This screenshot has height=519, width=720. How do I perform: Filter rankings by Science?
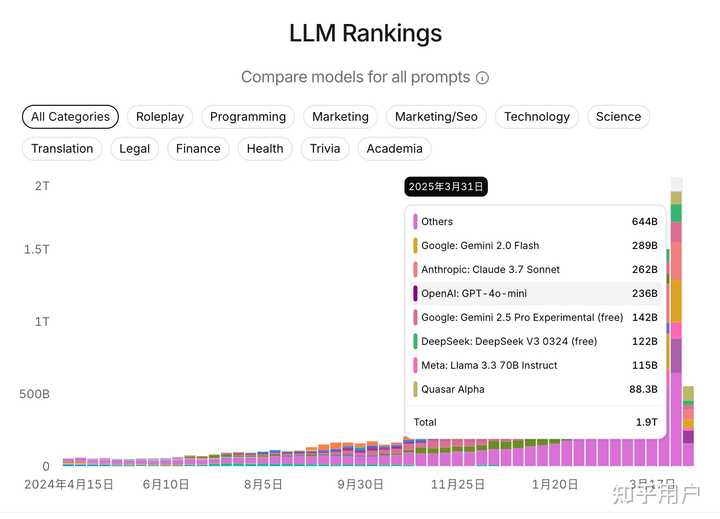point(619,117)
